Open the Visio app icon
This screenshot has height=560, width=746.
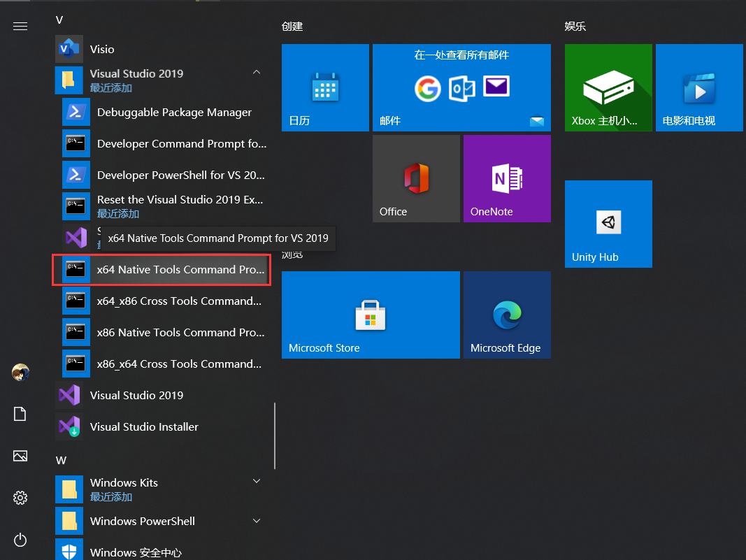tap(69, 49)
